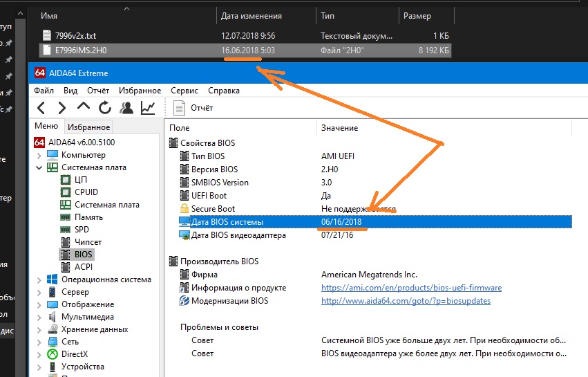This screenshot has width=588, height=377.
Task: Expand the Операционная система node
Action: [39, 279]
